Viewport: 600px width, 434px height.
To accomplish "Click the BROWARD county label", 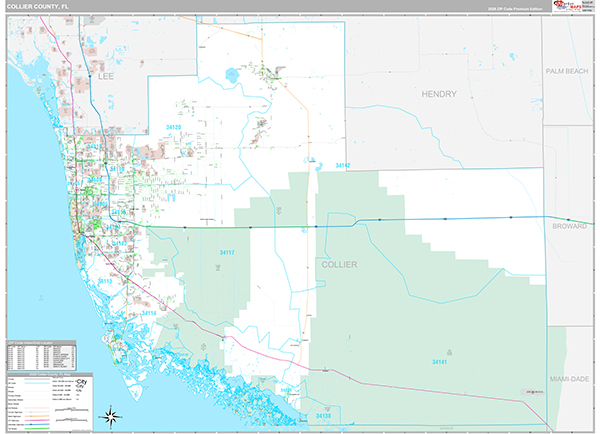I will [570, 227].
